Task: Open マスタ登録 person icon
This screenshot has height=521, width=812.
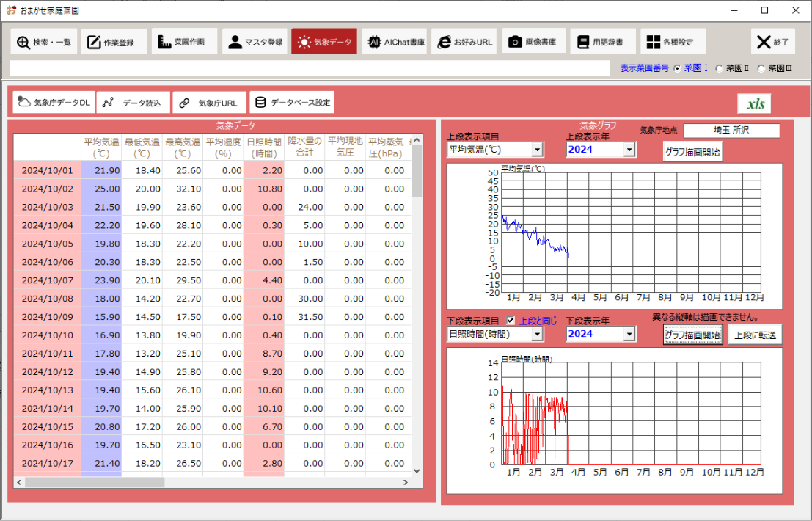Action: tap(235, 42)
